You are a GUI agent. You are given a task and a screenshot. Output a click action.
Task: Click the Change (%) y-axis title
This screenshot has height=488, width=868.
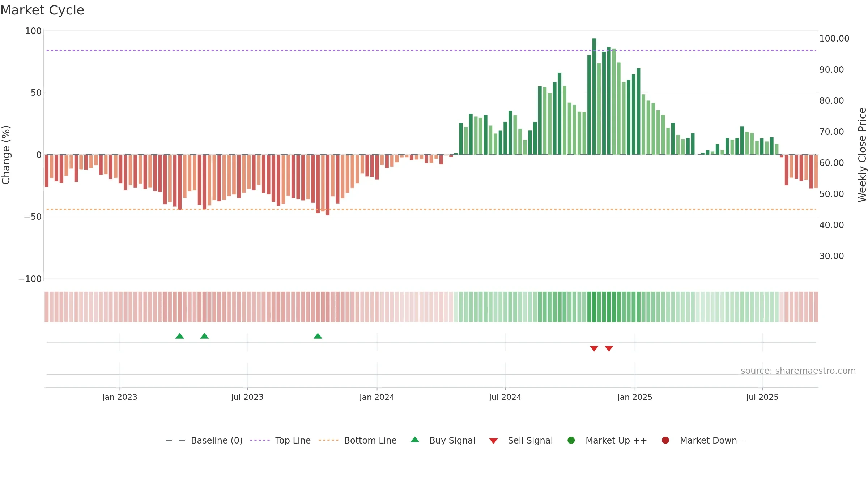pos(6,155)
